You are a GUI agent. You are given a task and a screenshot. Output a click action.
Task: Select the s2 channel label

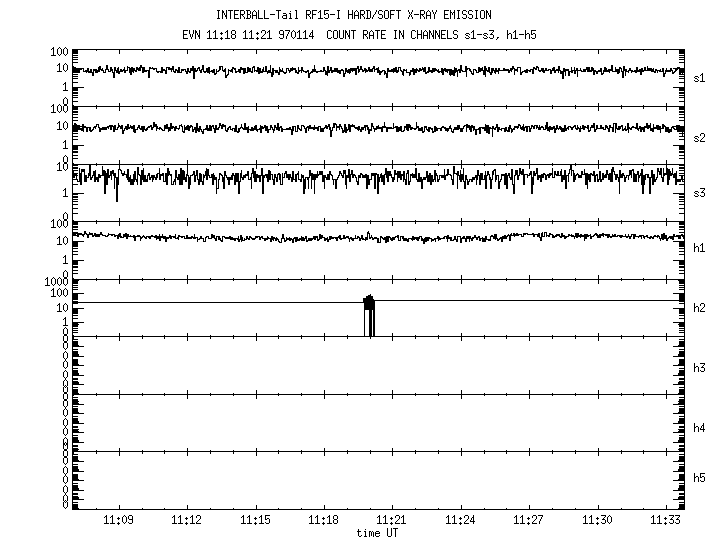[699, 136]
